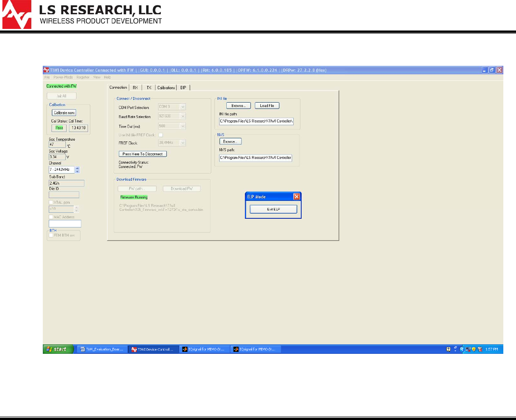Viewport: 516px width, 420px height.
Task: Click the security shield tray icon
Action: pos(474,349)
